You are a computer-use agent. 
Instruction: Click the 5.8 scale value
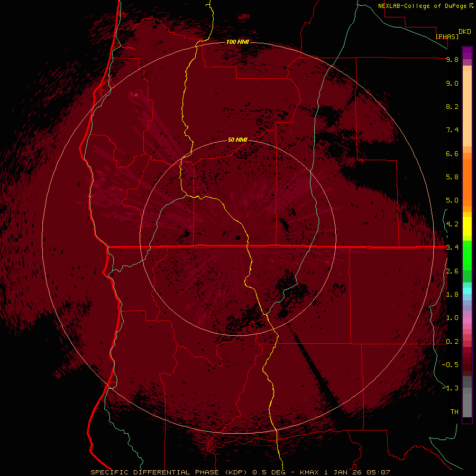point(452,177)
